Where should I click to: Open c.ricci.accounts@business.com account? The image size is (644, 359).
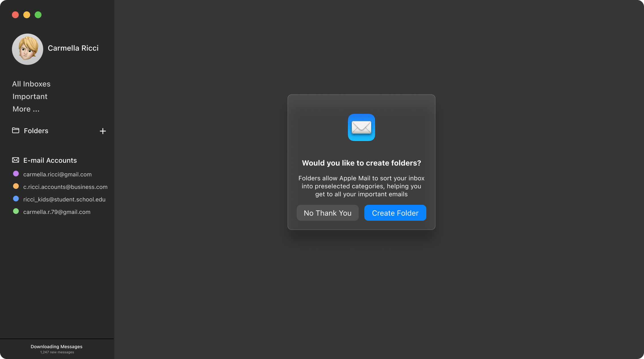tap(65, 187)
